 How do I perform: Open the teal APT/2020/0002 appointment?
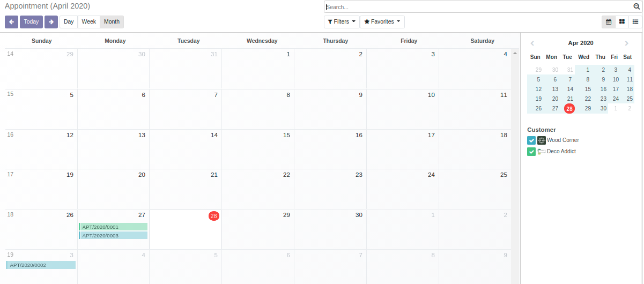[x=41, y=265]
